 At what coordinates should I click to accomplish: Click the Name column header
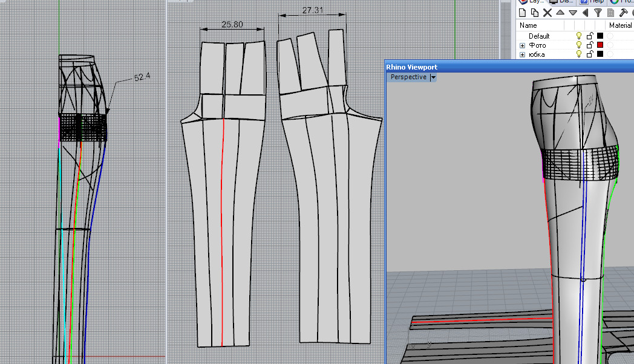point(528,25)
